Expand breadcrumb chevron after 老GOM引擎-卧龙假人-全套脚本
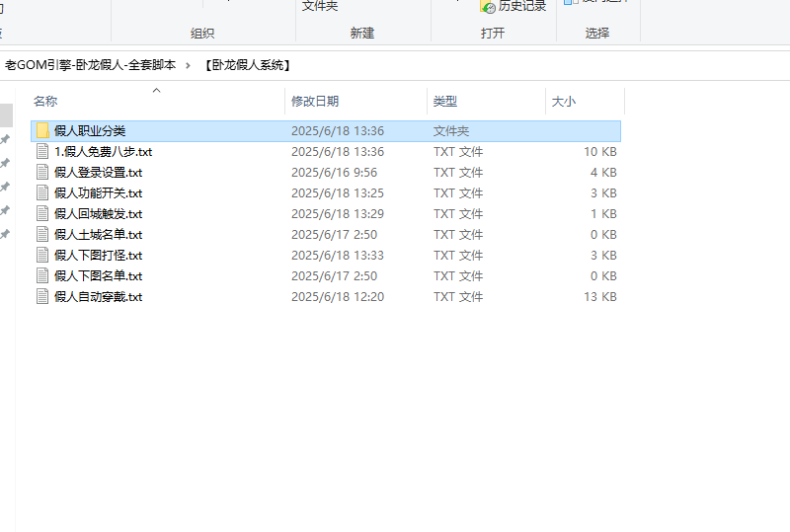Viewport: 790px width, 532px height. (189, 65)
